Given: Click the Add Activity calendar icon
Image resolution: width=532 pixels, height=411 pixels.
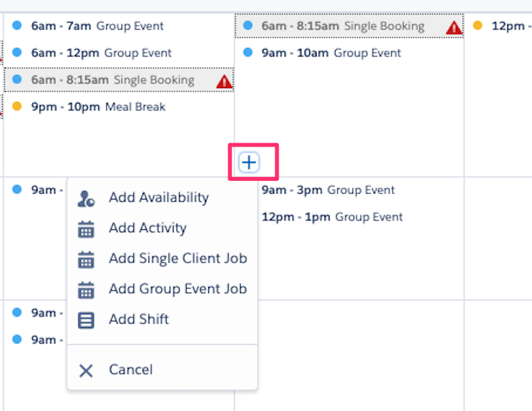Looking at the screenshot, I should tap(86, 229).
